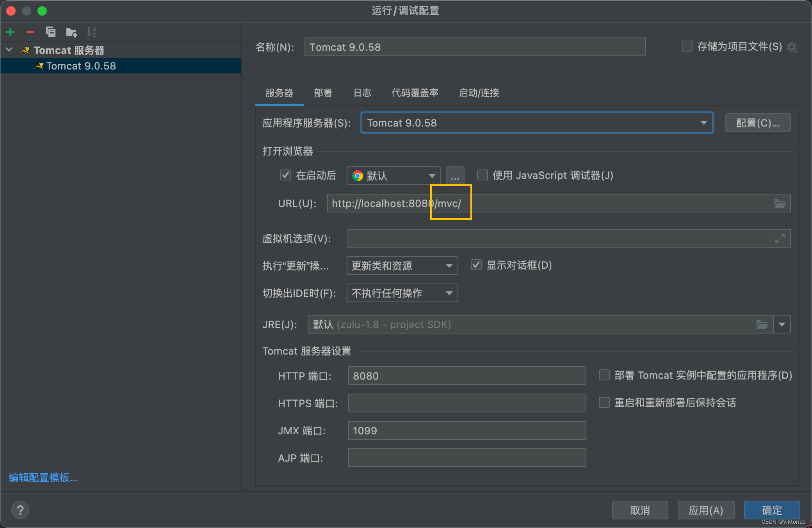The width and height of the screenshot is (812, 528).
Task: Switch to the 启动/连接 tab
Action: pyautogui.click(x=479, y=93)
